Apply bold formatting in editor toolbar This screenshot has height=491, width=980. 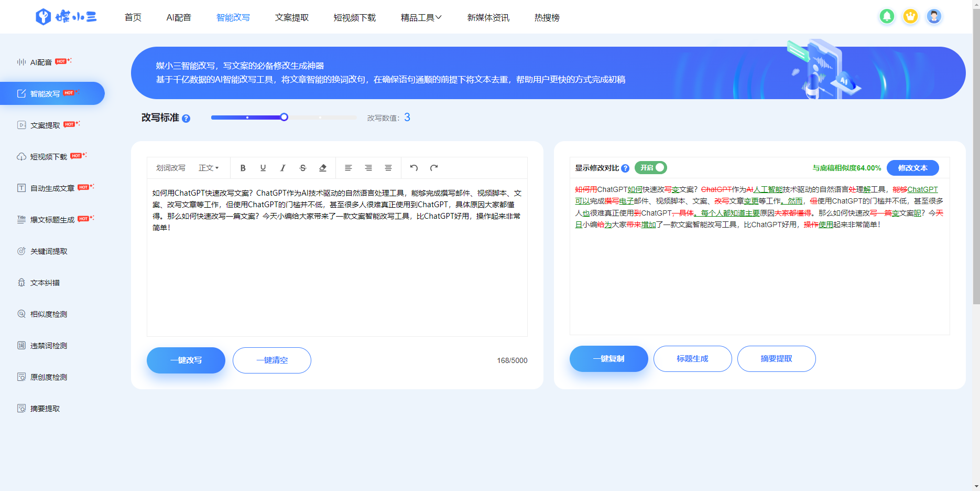(x=243, y=168)
